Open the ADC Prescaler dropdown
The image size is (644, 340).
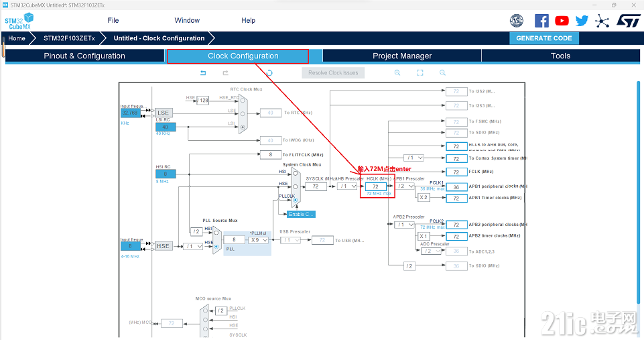point(431,251)
